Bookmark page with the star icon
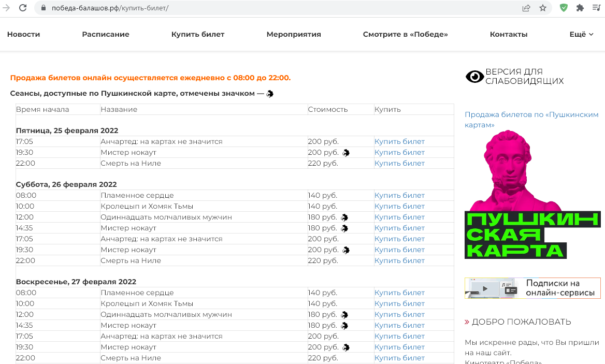Screen dimensions: 605x364 coord(543,8)
